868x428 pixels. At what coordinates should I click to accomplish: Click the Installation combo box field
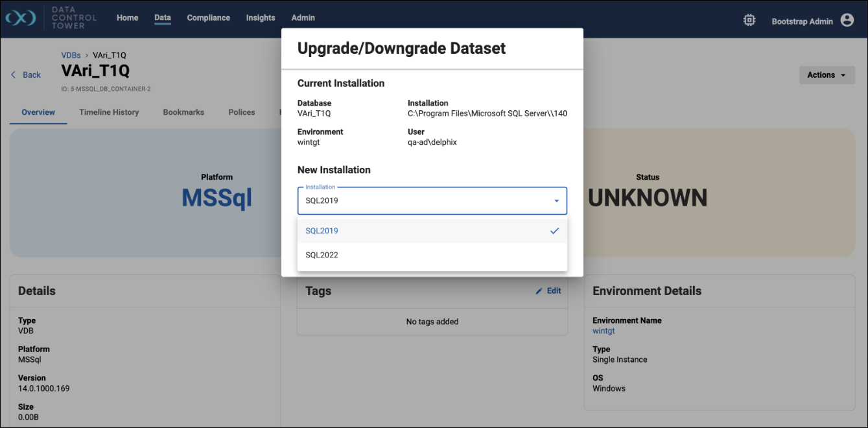[x=421, y=201]
